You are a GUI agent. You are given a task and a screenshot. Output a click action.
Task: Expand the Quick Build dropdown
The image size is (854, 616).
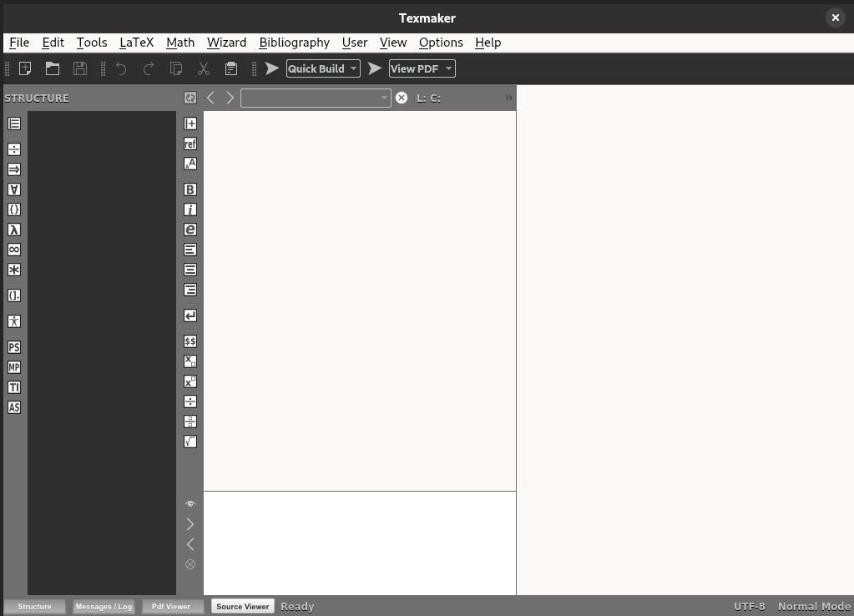[354, 68]
